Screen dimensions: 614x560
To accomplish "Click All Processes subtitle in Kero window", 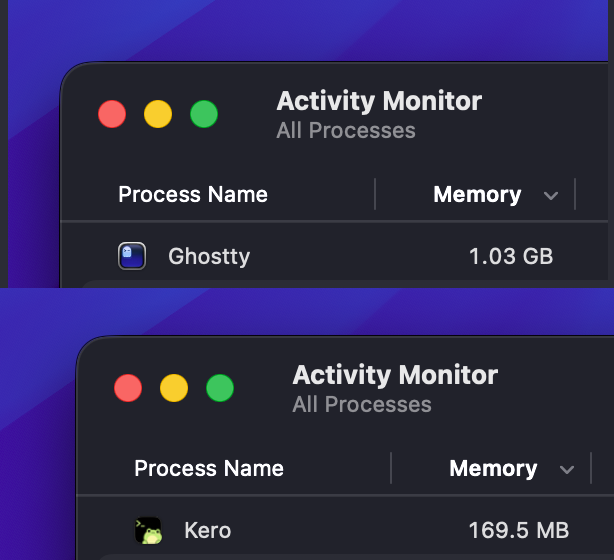I will (362, 405).
